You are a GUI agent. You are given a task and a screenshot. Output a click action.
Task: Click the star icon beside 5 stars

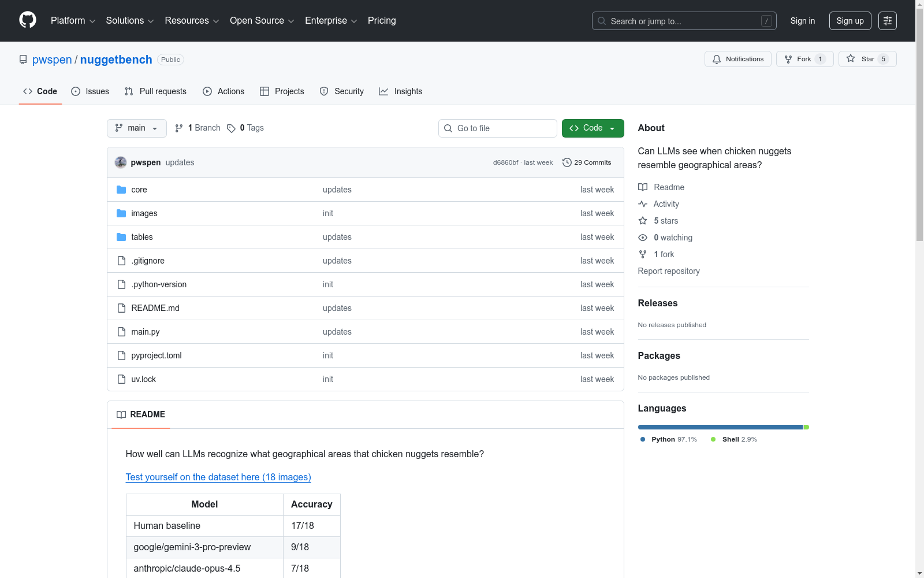643,221
